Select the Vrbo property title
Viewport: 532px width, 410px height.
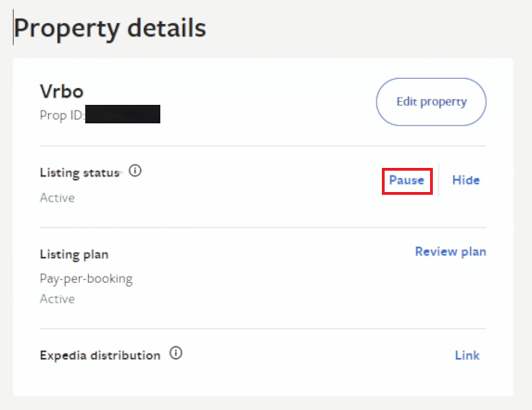[x=62, y=92]
